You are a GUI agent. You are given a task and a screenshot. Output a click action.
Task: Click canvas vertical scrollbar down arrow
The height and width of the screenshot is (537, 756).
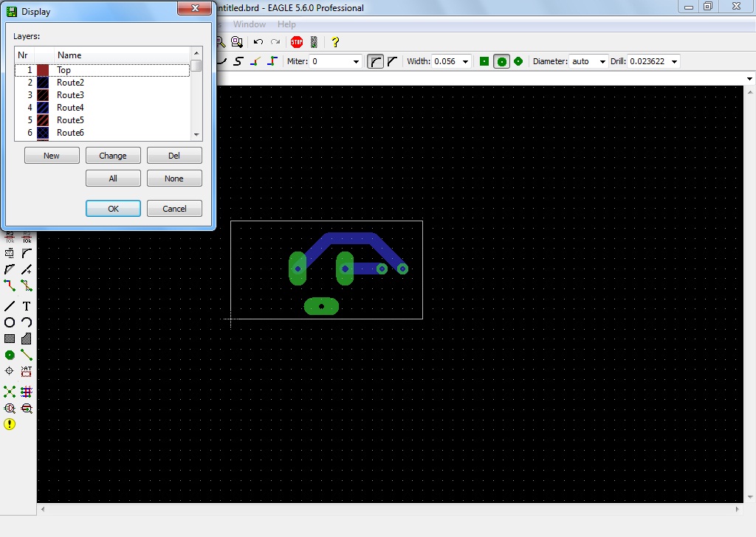point(750,497)
